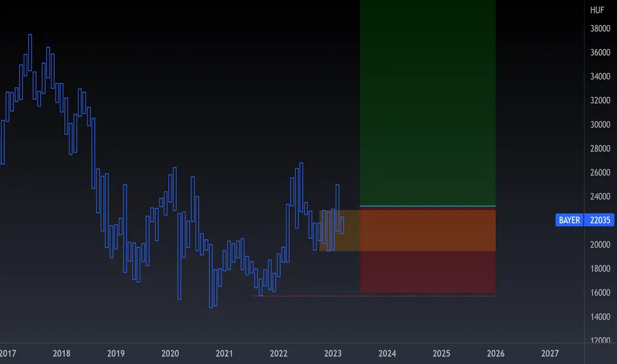617x364 pixels.
Task: Click the 22035 current price tag
Action: pos(600,220)
